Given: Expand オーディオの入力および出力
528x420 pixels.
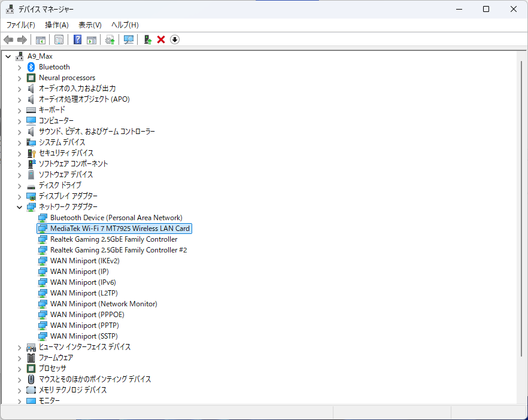Looking at the screenshot, I should point(19,89).
